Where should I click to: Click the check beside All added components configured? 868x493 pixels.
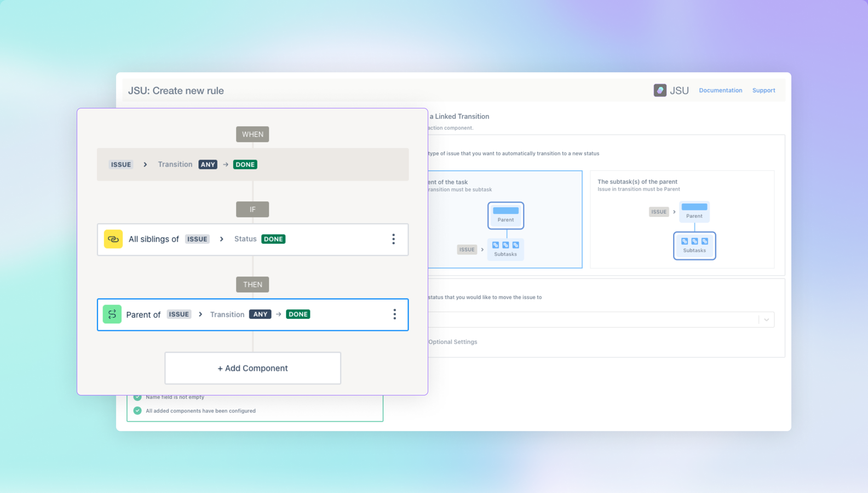coord(137,411)
